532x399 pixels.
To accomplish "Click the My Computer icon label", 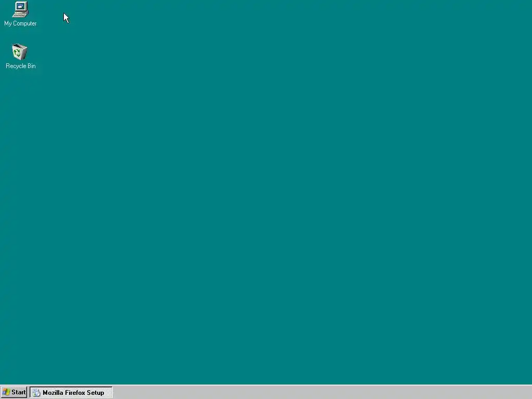I will (20, 23).
